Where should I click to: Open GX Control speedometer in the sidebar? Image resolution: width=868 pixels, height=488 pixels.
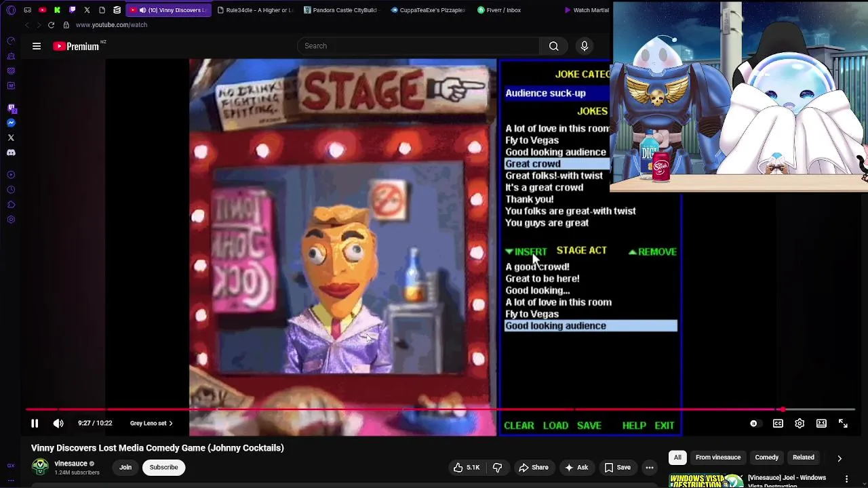11,41
